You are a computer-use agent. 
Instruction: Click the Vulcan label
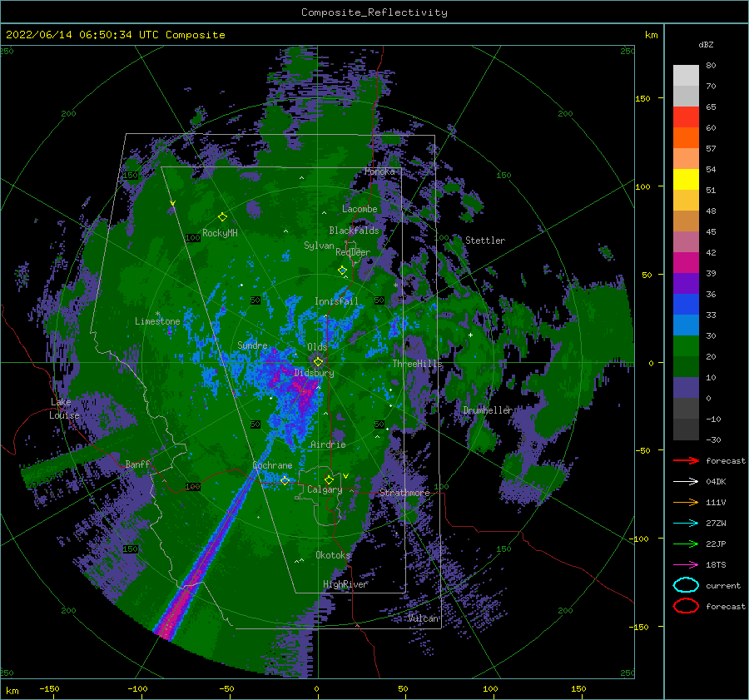coord(423,618)
